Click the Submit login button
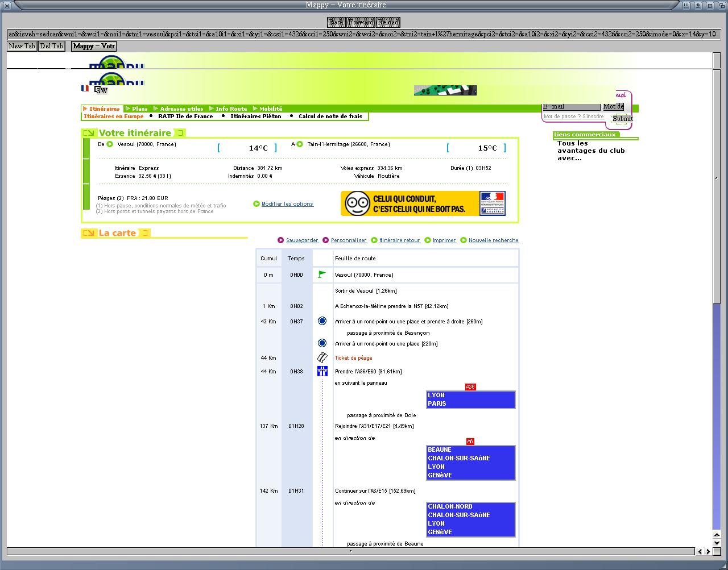Viewport: 728px width, 570px height. 622,119
